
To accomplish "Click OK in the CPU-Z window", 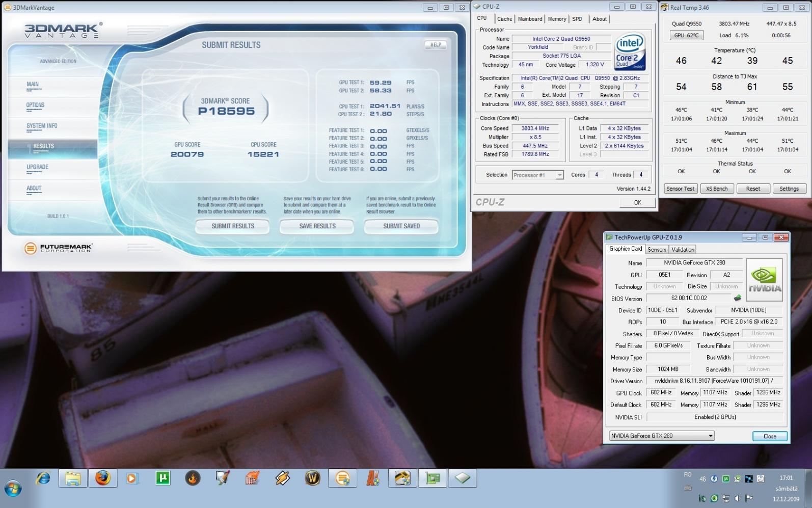I will click(637, 203).
